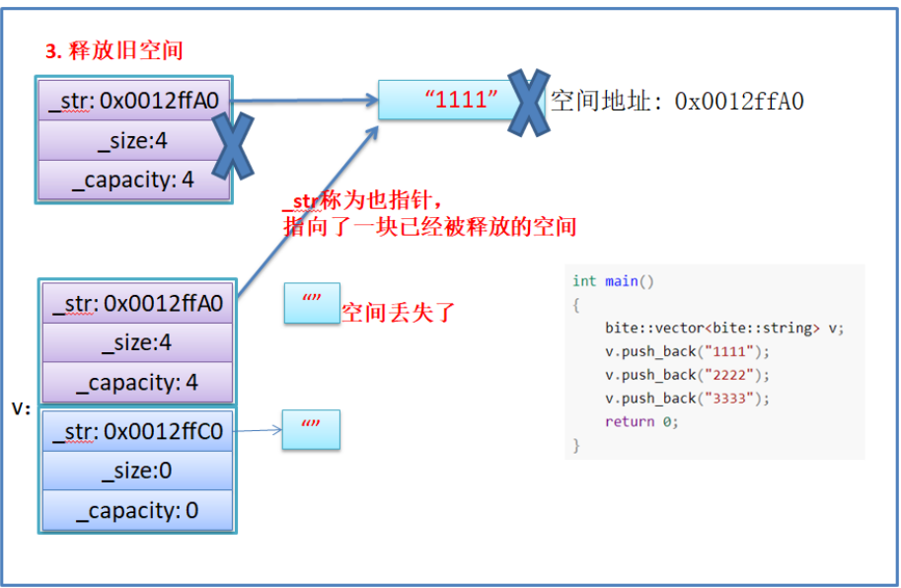Image resolution: width=901 pixels, height=588 pixels.
Task: Click the "_capacity: 0" field
Action: 138,510
